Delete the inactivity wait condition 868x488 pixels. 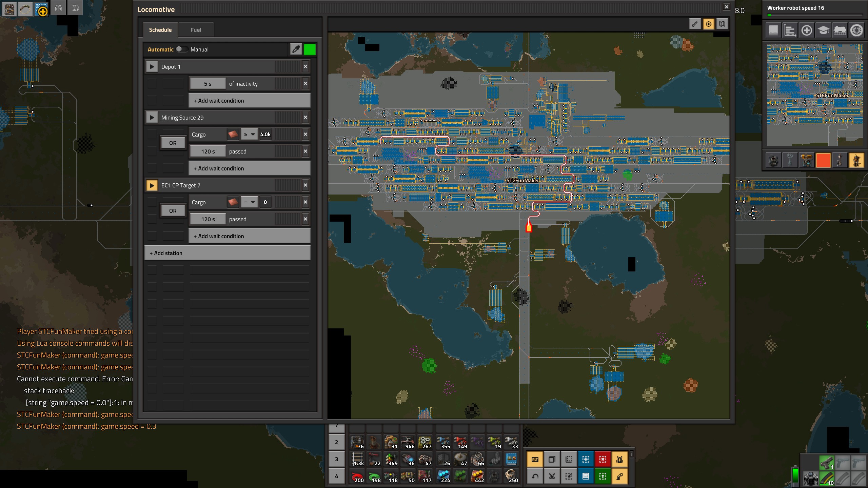pyautogui.click(x=305, y=84)
